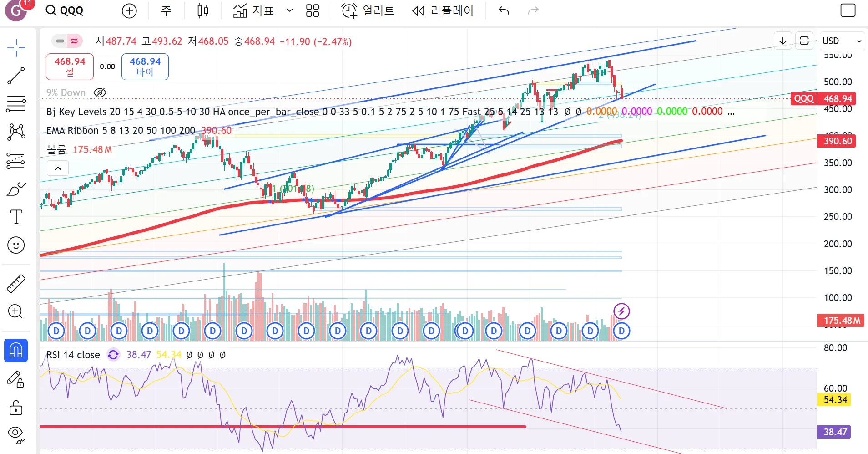Open the chart patterns tool
The width and height of the screenshot is (868, 454).
coord(16,132)
